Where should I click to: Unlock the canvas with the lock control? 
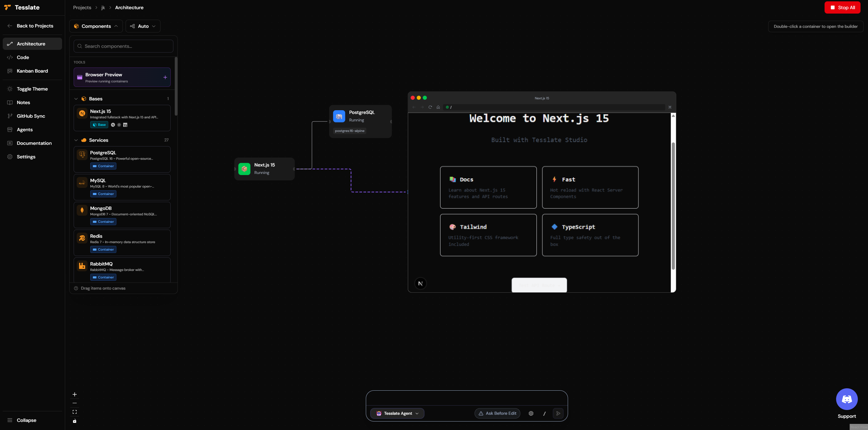(x=74, y=421)
